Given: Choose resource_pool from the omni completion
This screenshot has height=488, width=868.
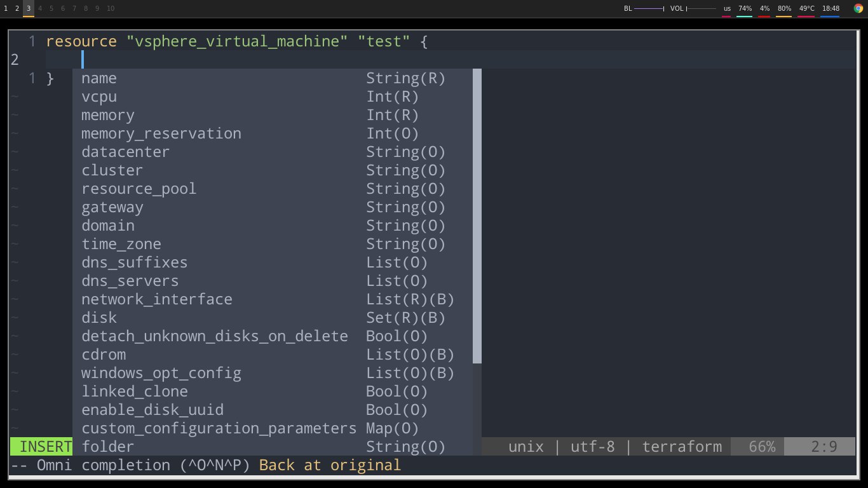Looking at the screenshot, I should tap(139, 189).
